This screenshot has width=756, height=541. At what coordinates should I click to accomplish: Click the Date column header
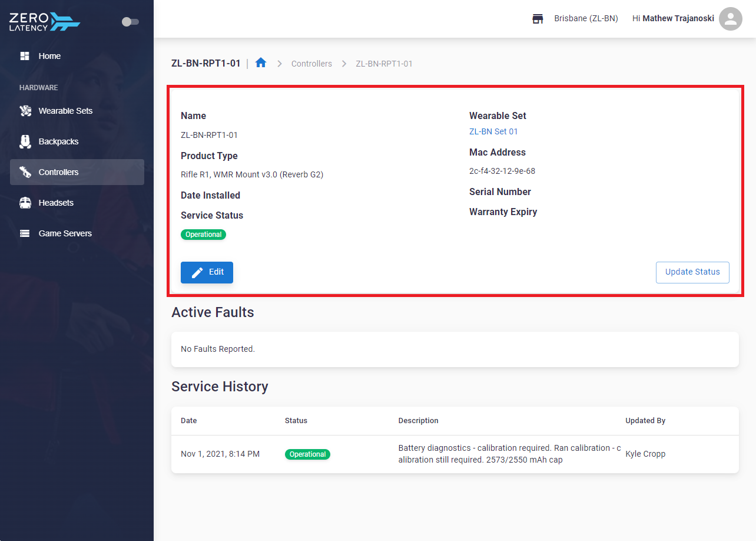click(x=189, y=421)
